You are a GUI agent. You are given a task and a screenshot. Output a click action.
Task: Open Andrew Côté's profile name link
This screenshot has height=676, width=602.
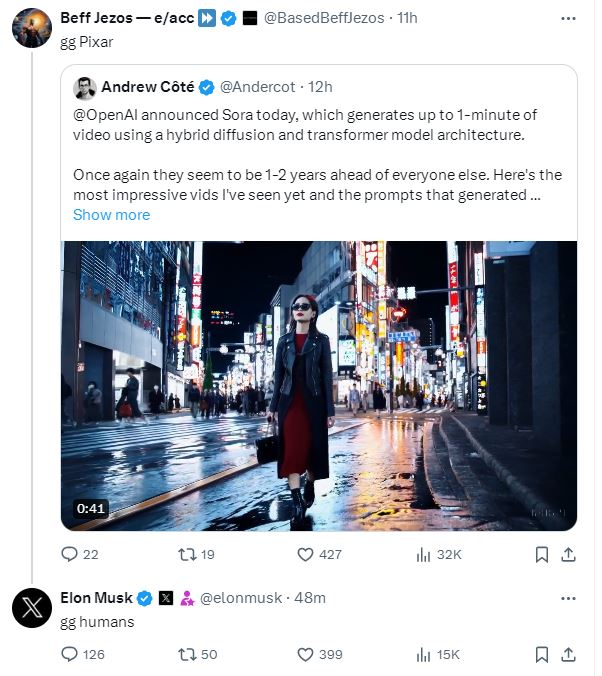coord(147,87)
